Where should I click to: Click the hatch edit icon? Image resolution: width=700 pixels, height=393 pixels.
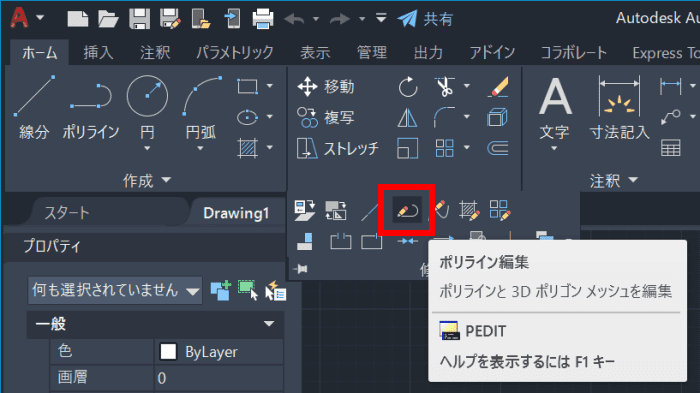(469, 210)
